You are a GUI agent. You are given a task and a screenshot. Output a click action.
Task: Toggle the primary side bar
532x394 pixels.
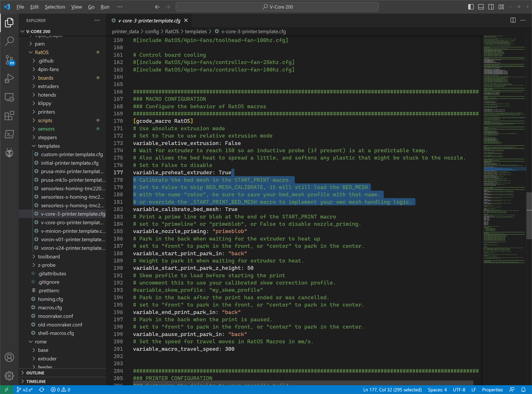tap(471, 7)
